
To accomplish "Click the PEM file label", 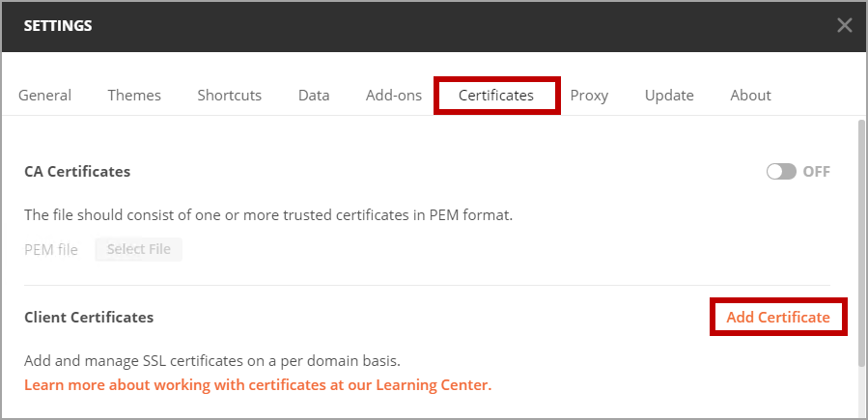I will point(51,249).
